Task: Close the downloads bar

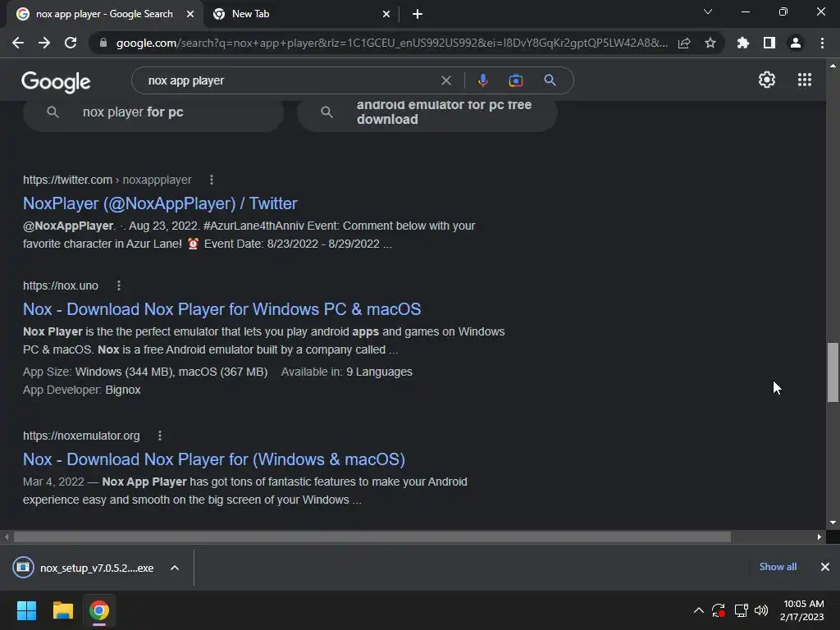Action: click(x=825, y=567)
